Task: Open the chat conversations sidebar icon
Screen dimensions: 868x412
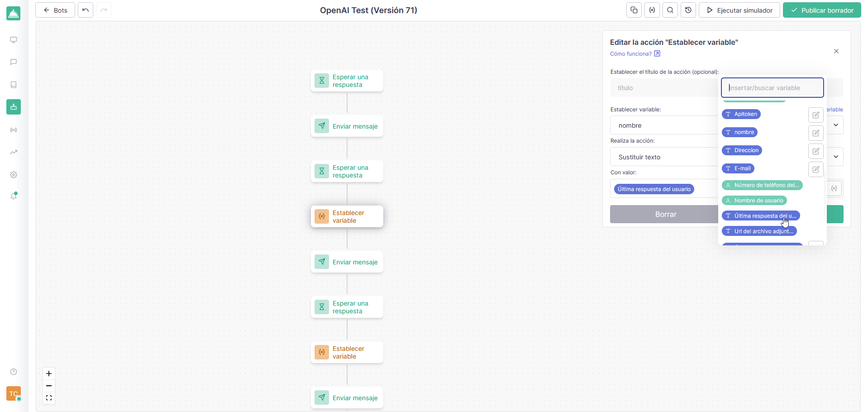Action: [x=14, y=62]
